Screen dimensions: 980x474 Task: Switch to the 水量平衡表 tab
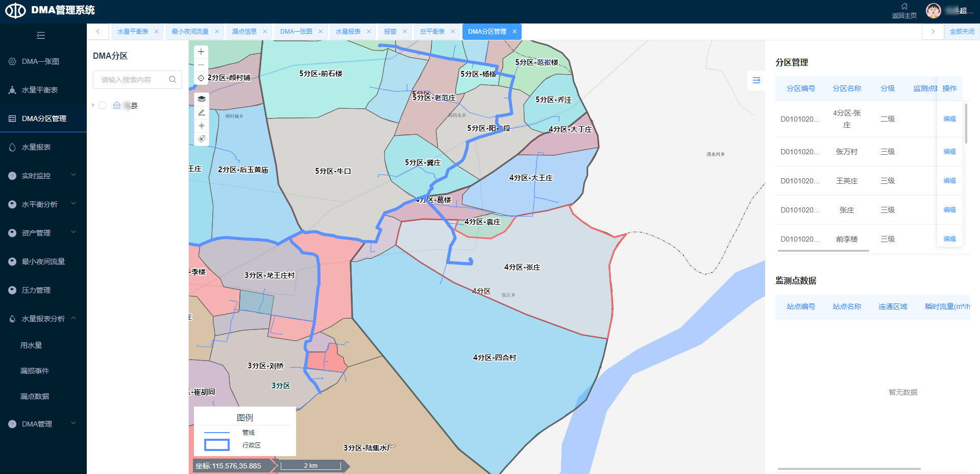pyautogui.click(x=133, y=32)
